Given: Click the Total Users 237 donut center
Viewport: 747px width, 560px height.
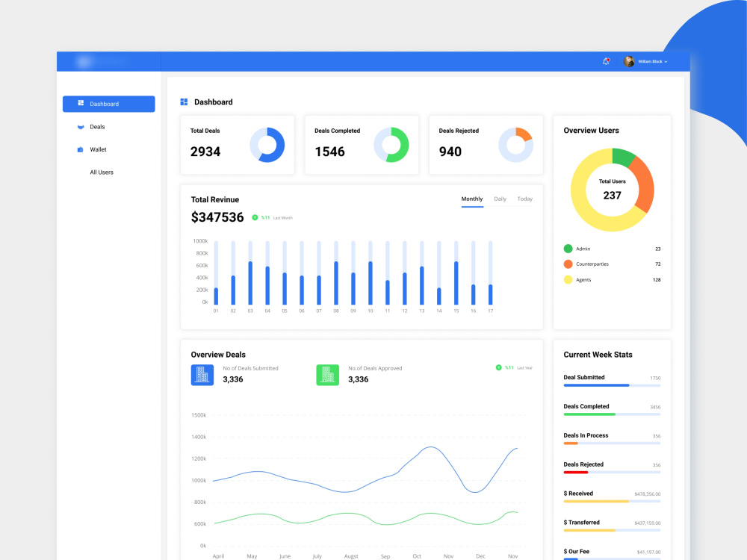Looking at the screenshot, I should (x=613, y=190).
